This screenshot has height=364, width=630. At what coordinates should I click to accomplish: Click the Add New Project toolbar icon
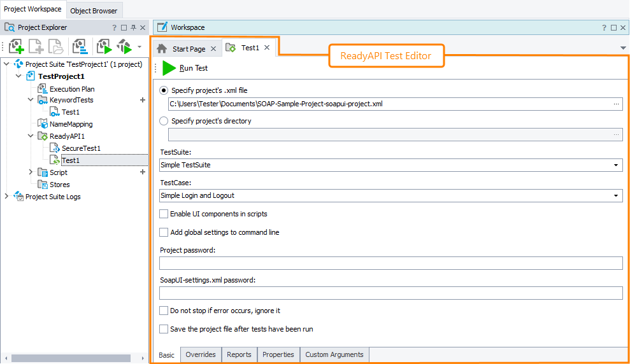[x=17, y=46]
